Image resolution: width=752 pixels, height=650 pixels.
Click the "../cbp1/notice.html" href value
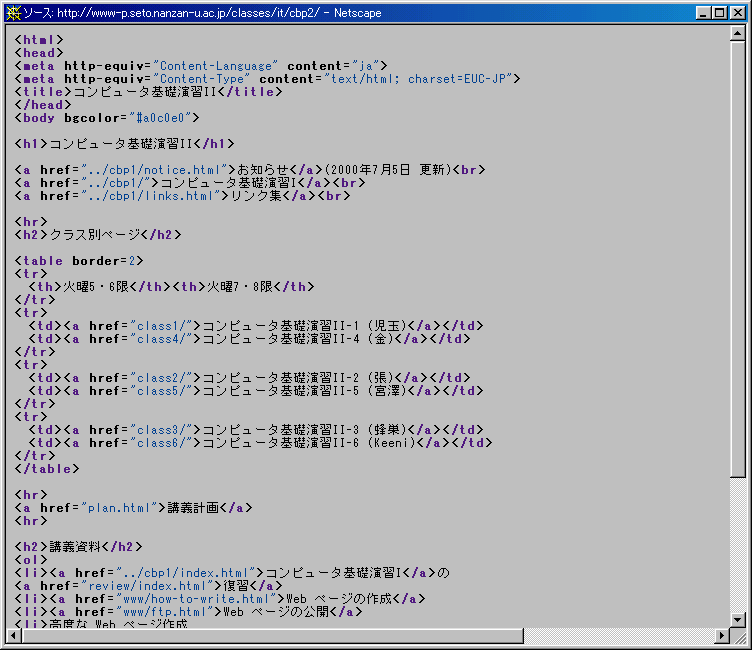[153, 170]
